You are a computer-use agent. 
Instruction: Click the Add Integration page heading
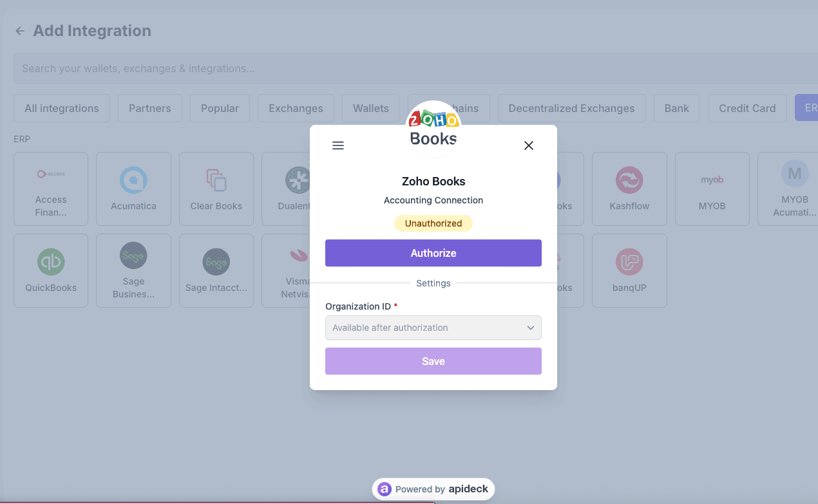point(92,31)
